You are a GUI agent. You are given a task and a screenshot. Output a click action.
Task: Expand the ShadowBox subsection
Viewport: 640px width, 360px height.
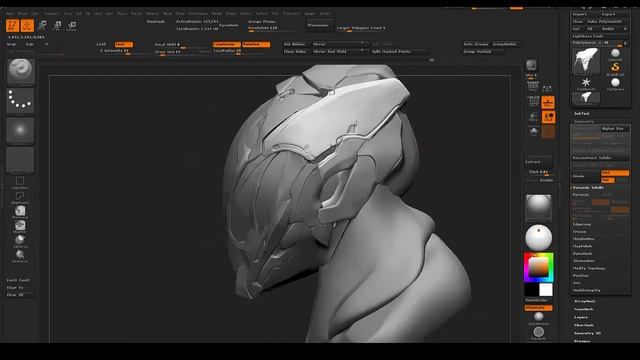pyautogui.click(x=584, y=239)
